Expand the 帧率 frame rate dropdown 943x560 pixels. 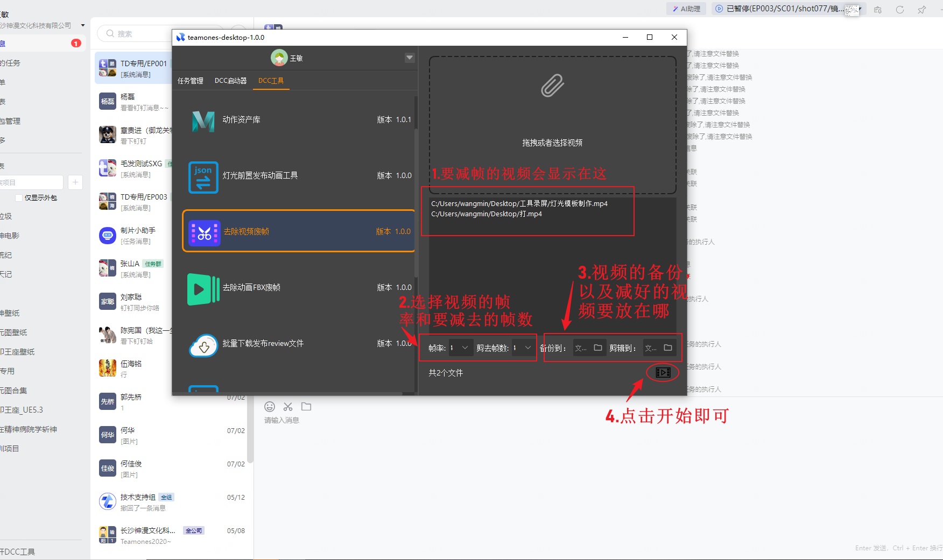(x=465, y=348)
